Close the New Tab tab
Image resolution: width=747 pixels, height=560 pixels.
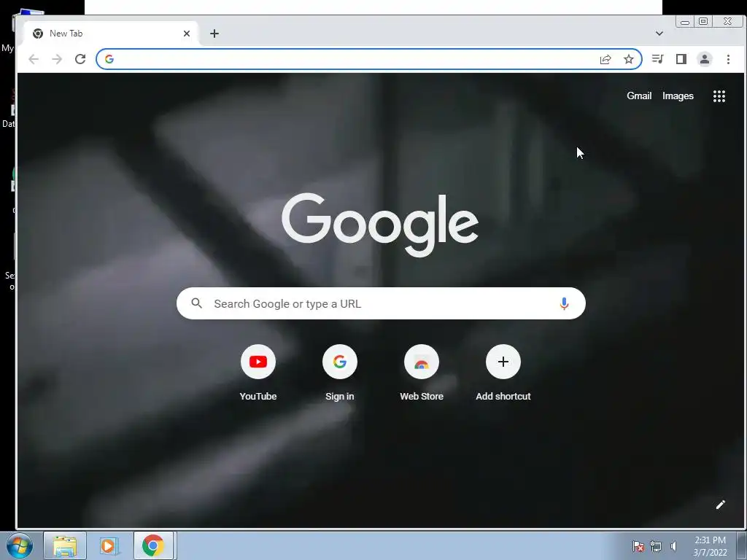coord(187,34)
